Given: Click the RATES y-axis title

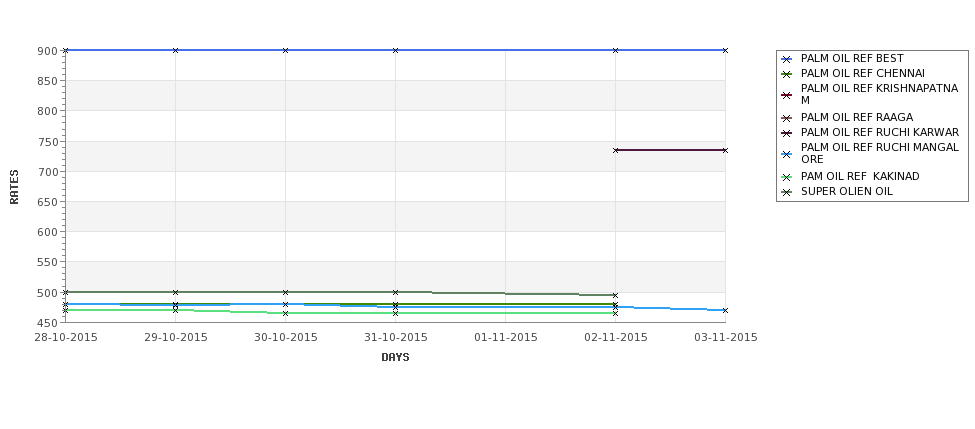Looking at the screenshot, I should pyautogui.click(x=14, y=187).
